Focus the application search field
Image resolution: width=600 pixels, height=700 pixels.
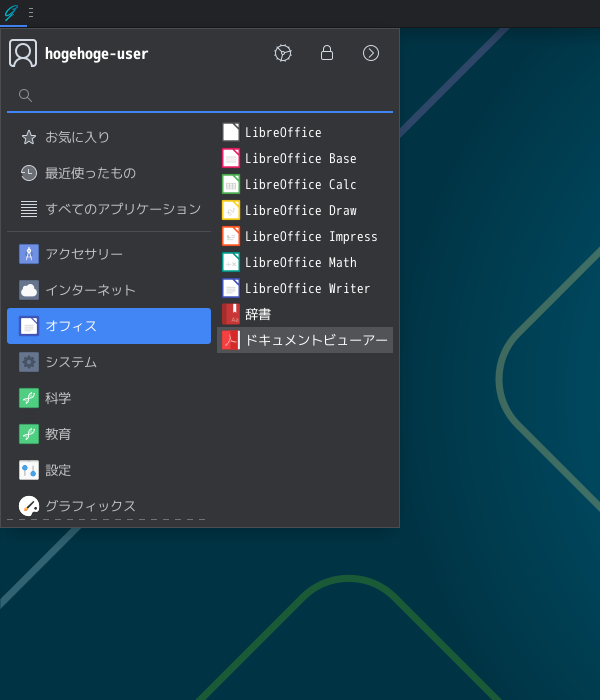200,95
